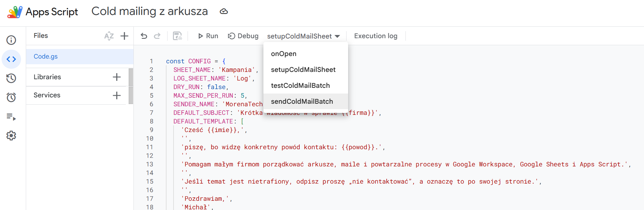This screenshot has height=210, width=644.
Task: Click the Files panel header
Action: pos(41,36)
